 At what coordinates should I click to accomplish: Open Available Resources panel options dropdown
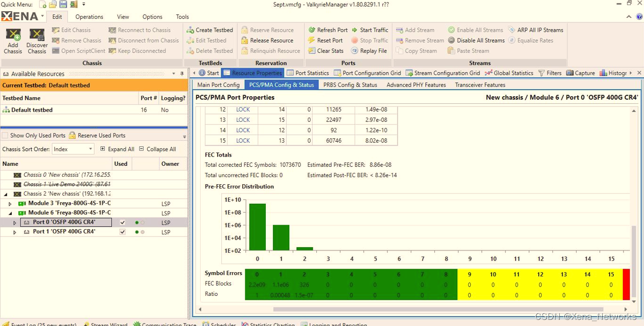point(174,74)
